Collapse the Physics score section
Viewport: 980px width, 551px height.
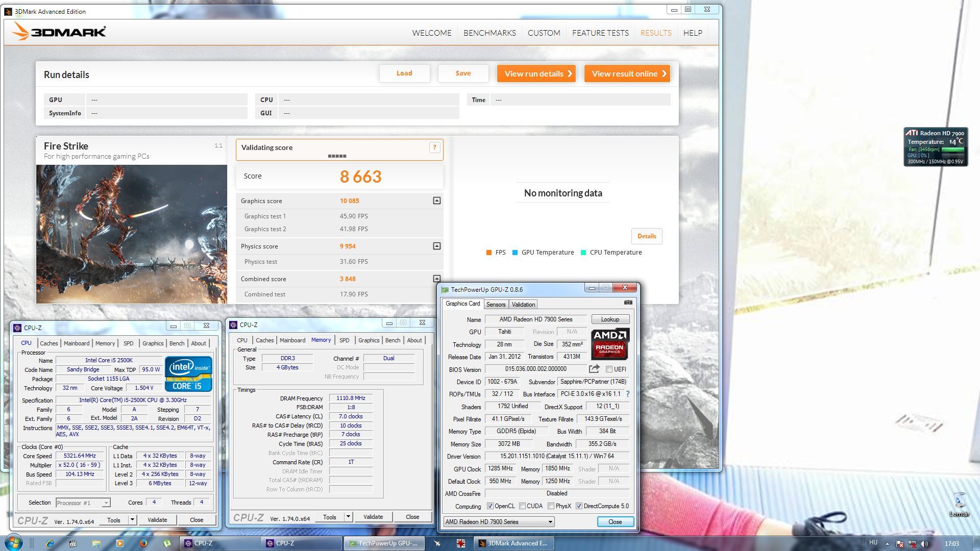coord(437,246)
